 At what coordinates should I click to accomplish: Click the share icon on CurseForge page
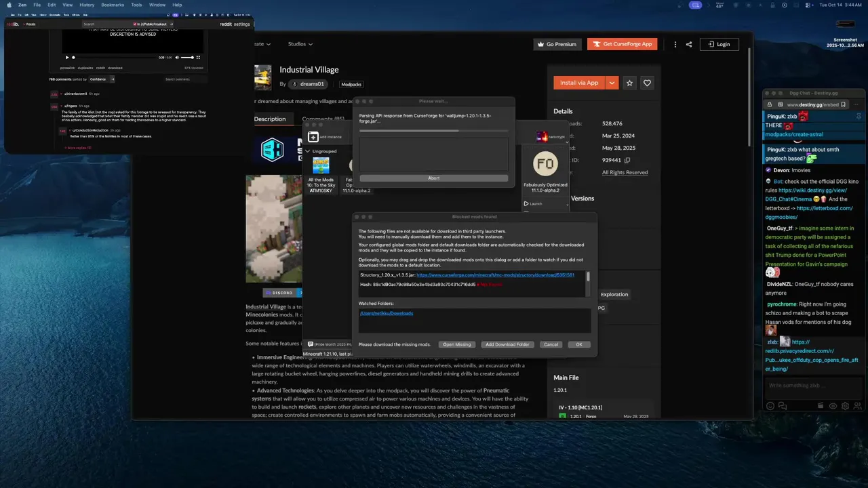(x=689, y=44)
